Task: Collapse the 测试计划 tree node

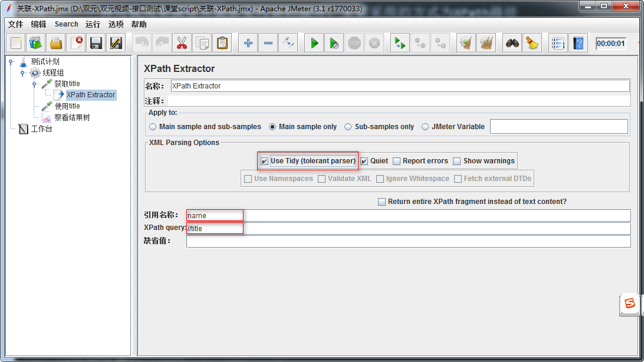Action: 11,62
